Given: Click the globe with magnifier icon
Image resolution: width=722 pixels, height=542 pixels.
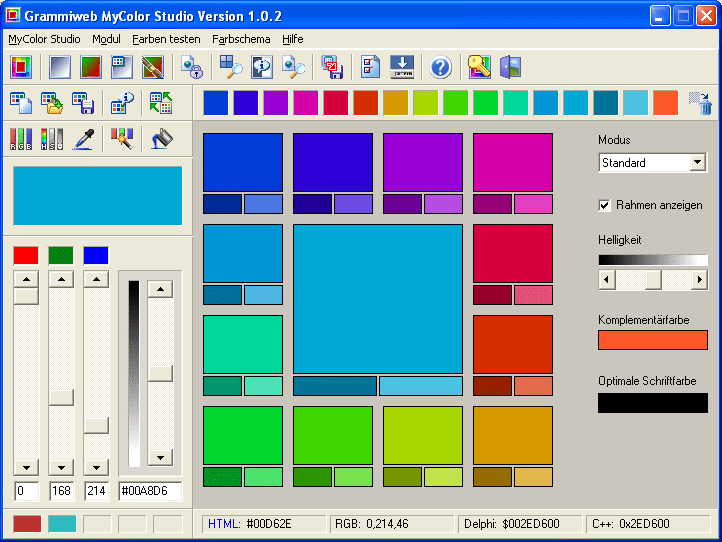Looking at the screenshot, I should 293,67.
